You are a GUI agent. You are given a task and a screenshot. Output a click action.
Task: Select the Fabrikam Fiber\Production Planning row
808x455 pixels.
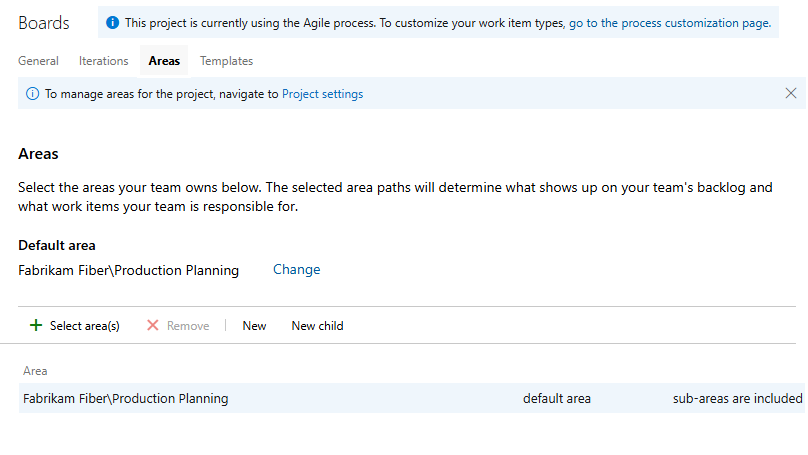pos(125,399)
